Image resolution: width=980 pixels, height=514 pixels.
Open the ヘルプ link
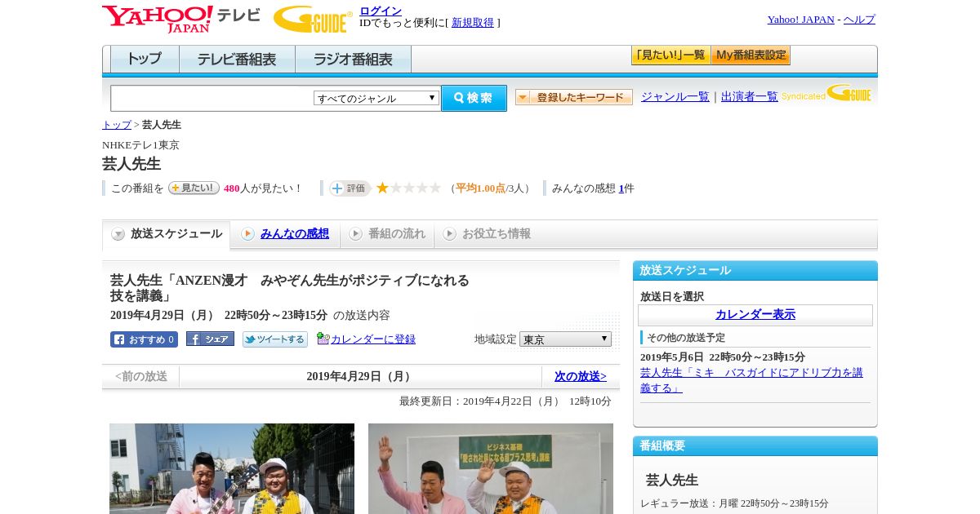click(x=859, y=19)
